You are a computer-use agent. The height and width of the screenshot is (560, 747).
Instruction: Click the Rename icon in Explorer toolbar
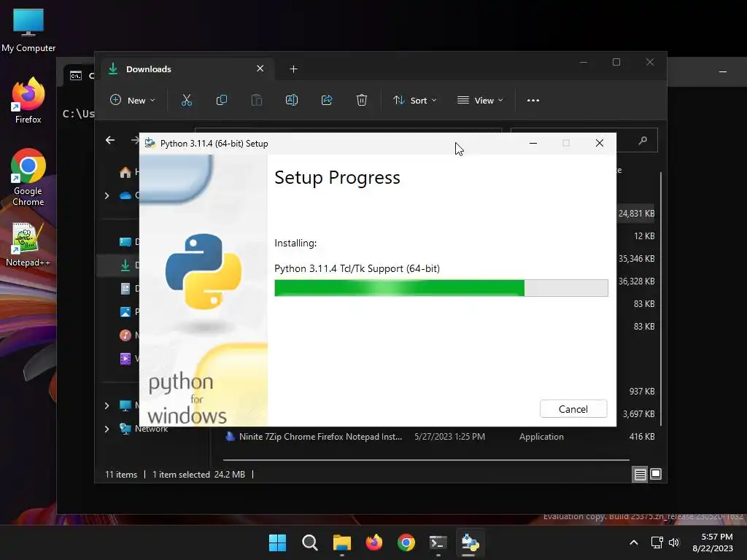292,101
